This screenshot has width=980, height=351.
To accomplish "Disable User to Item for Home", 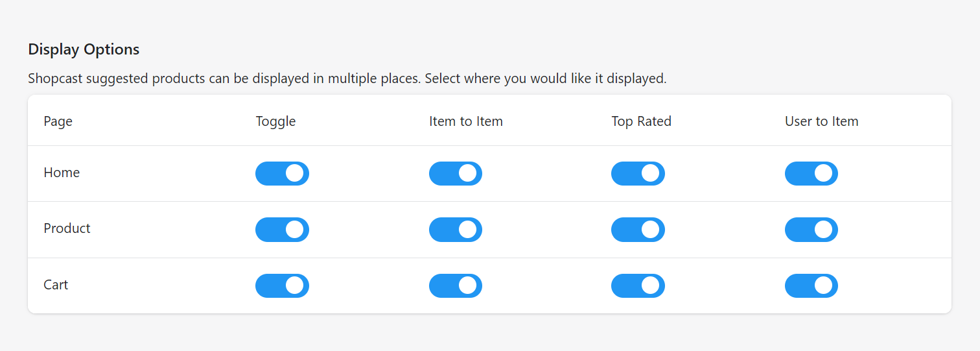I will pyautogui.click(x=811, y=173).
